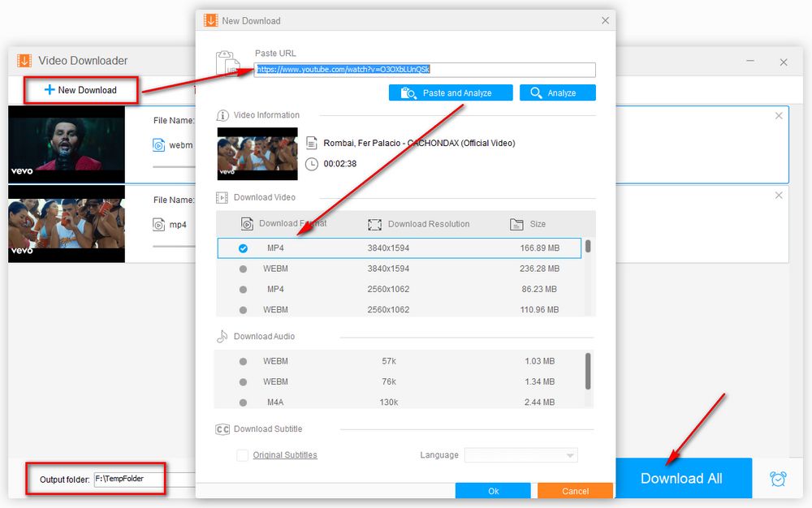
Task: Remove the first download task (webm)
Action: click(779, 116)
